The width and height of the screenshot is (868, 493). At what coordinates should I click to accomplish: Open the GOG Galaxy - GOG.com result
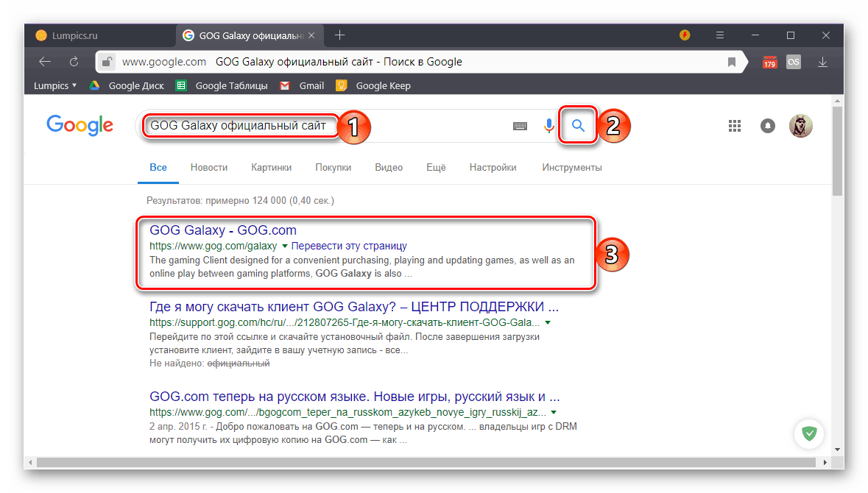[x=222, y=230]
